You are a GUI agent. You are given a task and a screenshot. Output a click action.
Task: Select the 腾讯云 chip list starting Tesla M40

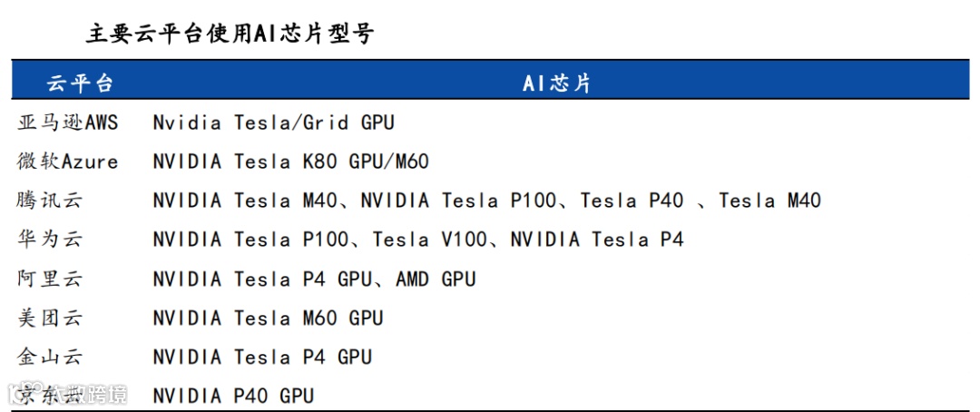[x=486, y=201]
